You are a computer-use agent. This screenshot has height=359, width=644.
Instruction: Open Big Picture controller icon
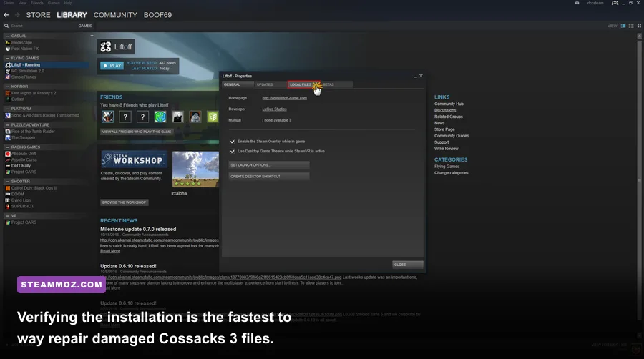point(615,3)
